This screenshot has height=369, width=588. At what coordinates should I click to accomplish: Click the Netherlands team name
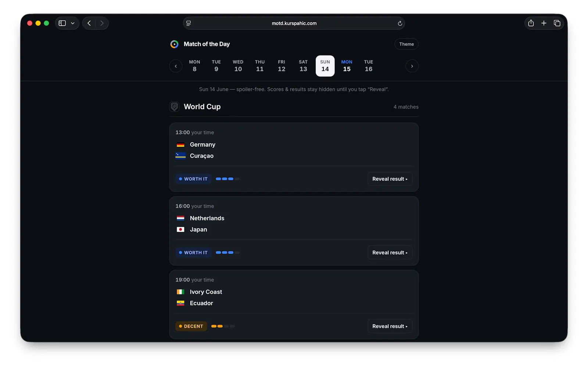(207, 218)
